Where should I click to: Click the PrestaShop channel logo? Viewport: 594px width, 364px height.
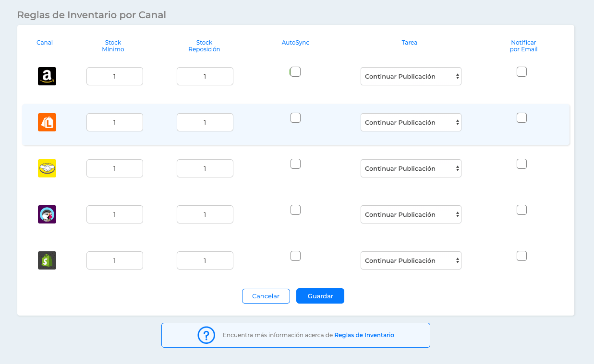(47, 214)
